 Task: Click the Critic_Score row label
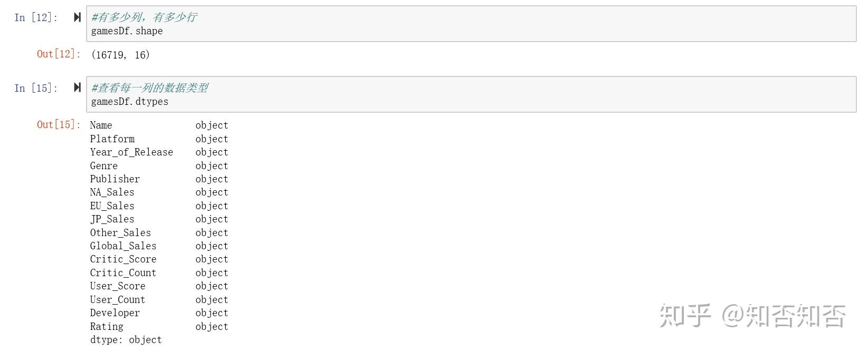point(123,259)
